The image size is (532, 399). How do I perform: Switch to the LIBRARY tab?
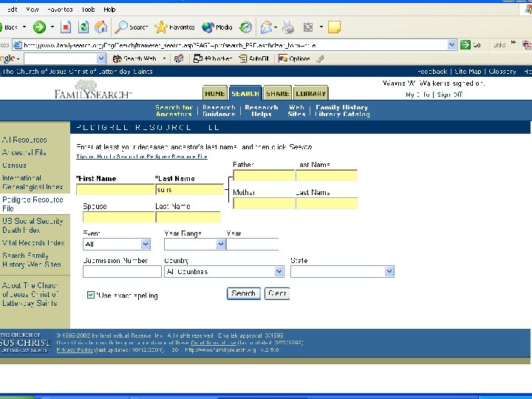(310, 94)
